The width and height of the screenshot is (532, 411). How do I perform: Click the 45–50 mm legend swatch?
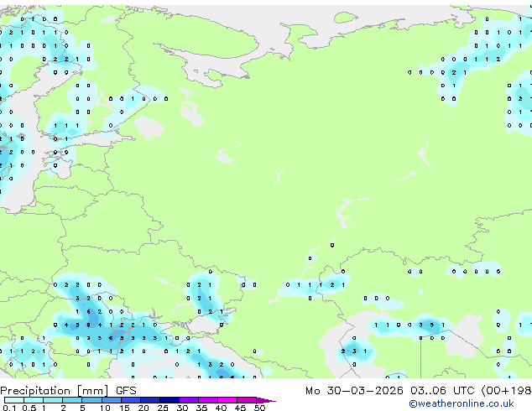click(x=247, y=400)
